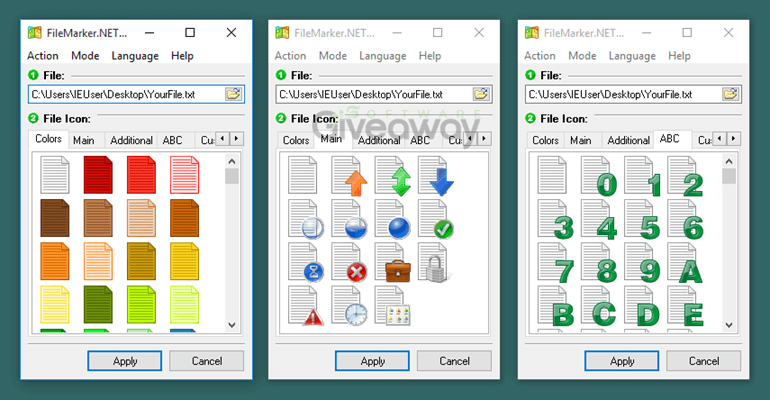Click Cancel in the left window
This screenshot has height=400, width=770.
207,361
